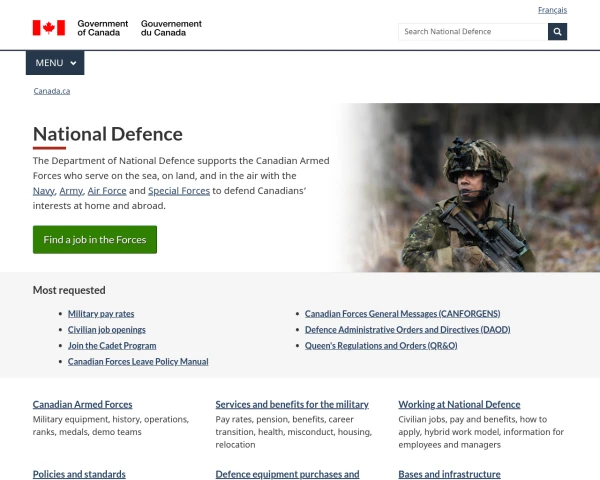This screenshot has width=600, height=480.
Task: Open the Army link
Action: [71, 190]
